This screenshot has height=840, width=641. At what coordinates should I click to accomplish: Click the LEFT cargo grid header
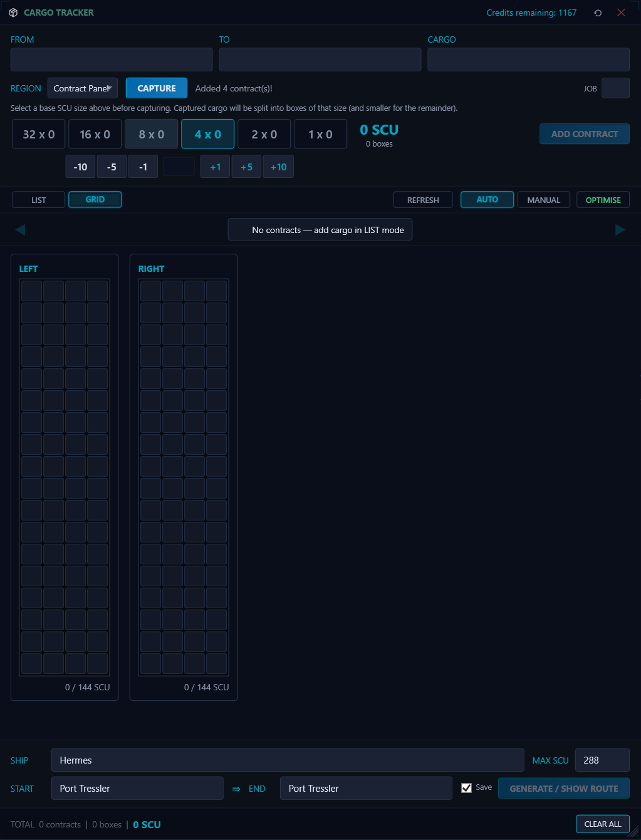(29, 269)
